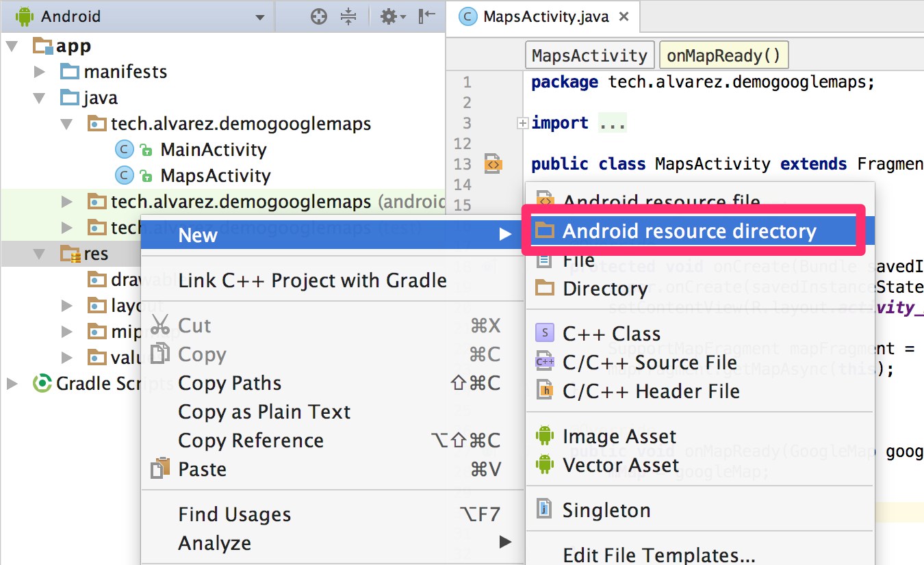Click the MapsActivity class icon in tree

point(124,176)
